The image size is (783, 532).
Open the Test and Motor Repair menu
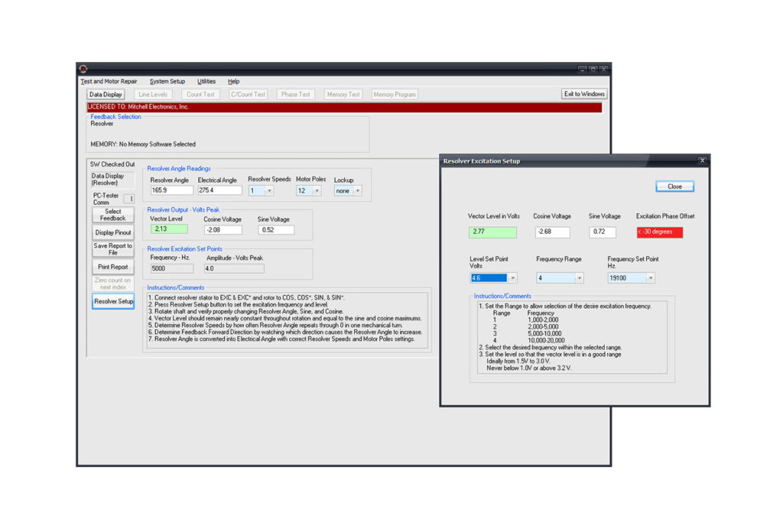click(109, 81)
